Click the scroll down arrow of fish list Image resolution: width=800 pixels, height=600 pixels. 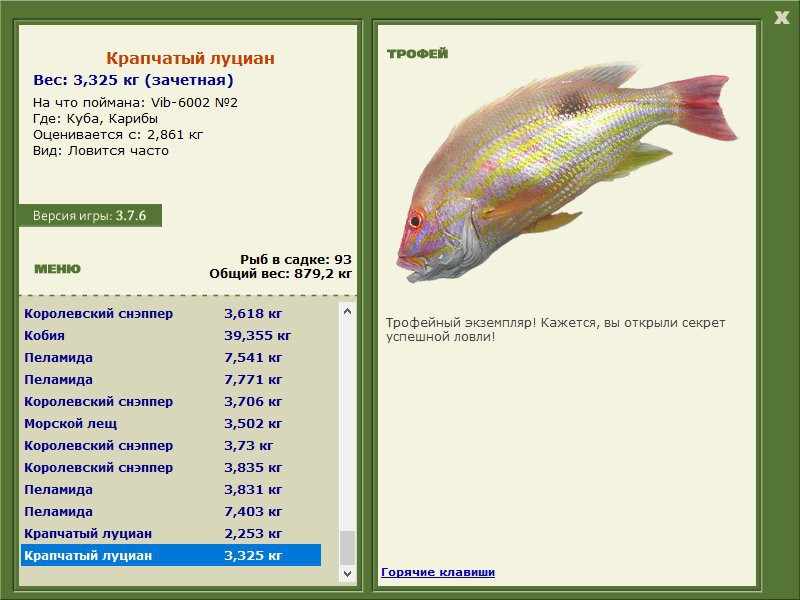pos(347,573)
